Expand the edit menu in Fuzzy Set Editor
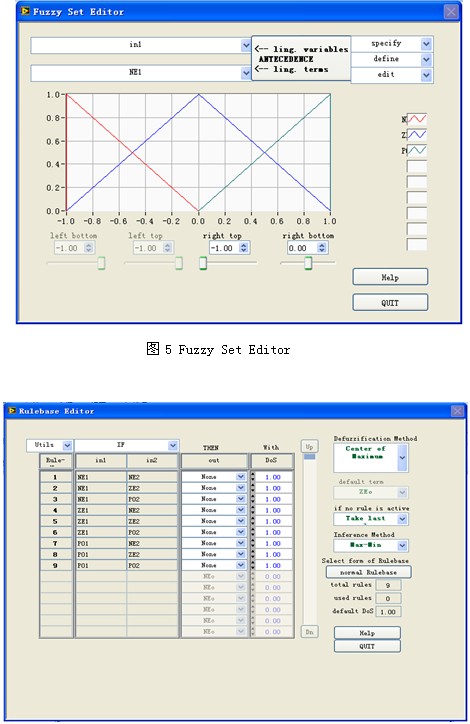Screen dimensions: 470x724 pyautogui.click(x=426, y=75)
